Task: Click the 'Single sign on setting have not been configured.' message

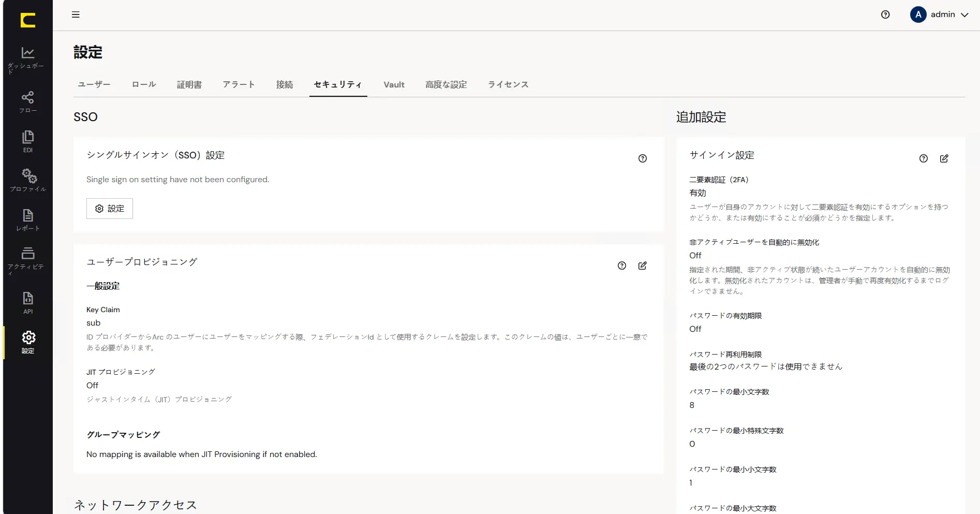Action: (178, 180)
